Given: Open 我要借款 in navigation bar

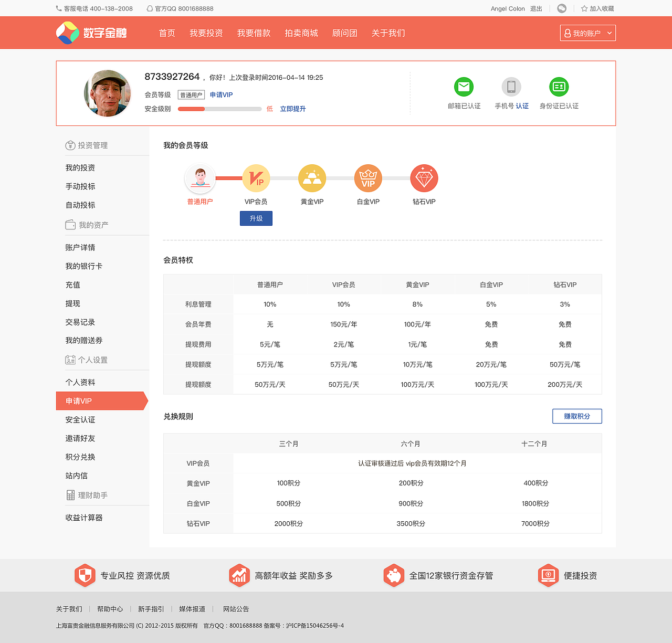Looking at the screenshot, I should pyautogui.click(x=254, y=33).
